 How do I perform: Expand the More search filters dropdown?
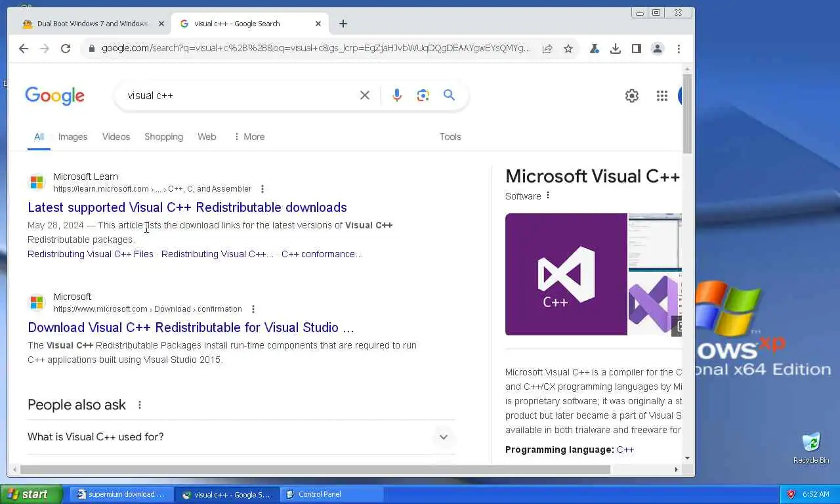(x=249, y=136)
